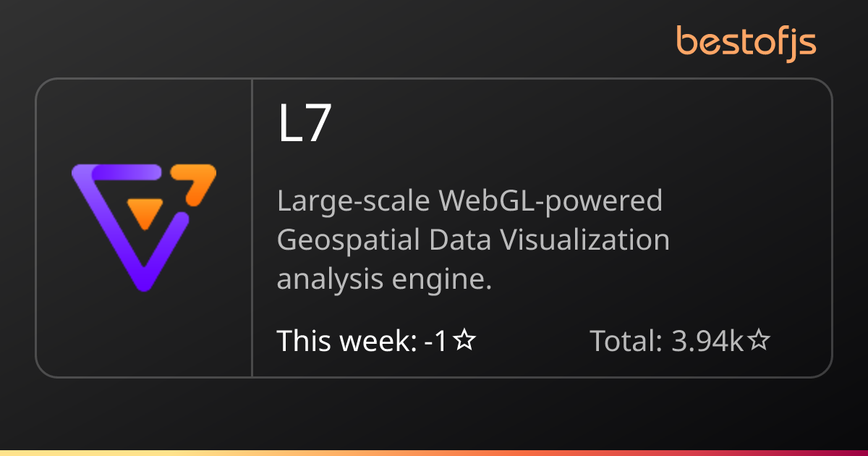Select the word "WebGL-powered" in the description
This screenshot has height=456, width=868.
click(550, 201)
